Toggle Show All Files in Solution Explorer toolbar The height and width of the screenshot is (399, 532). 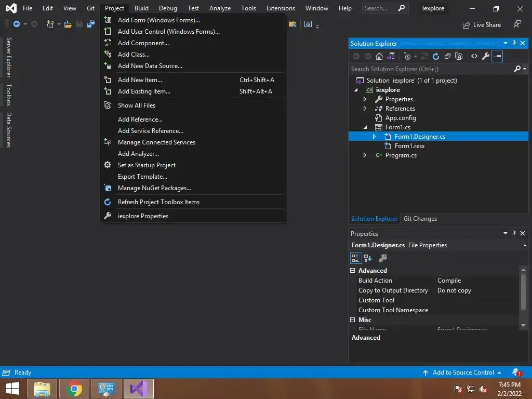pos(459,56)
